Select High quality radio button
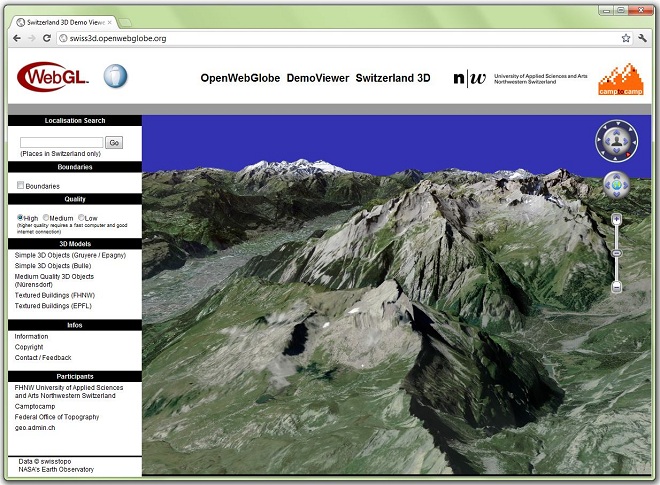660x485 pixels. [20, 218]
